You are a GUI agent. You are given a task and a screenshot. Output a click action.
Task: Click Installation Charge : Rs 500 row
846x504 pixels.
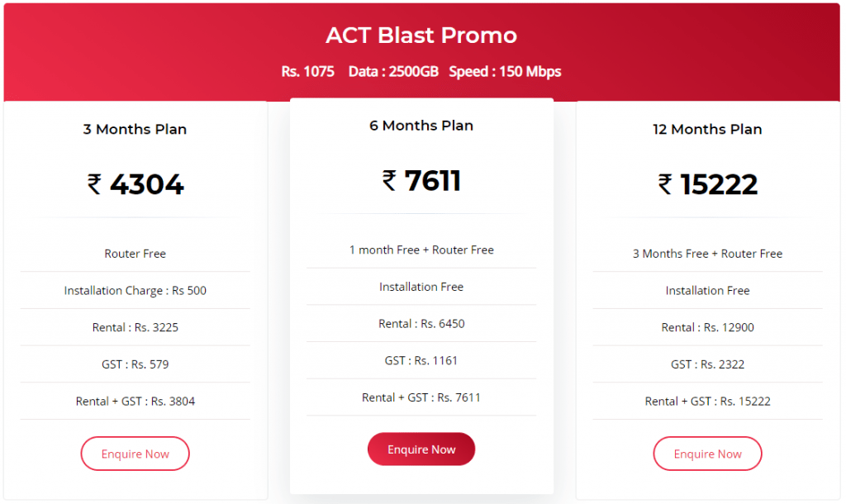pos(135,290)
